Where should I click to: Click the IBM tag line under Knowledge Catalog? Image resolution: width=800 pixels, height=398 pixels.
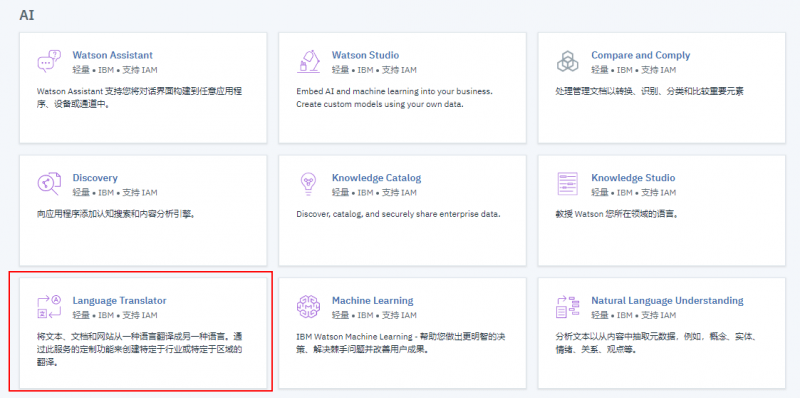(374, 192)
